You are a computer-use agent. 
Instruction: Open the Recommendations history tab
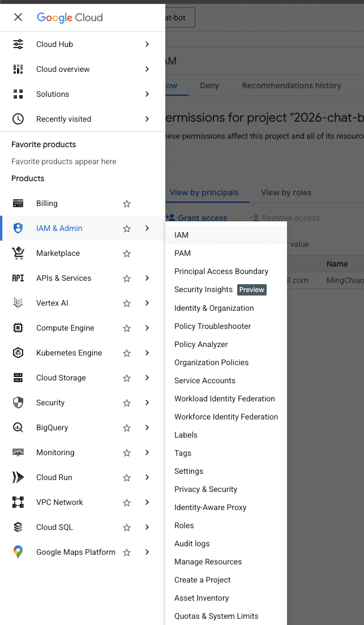pyautogui.click(x=292, y=85)
